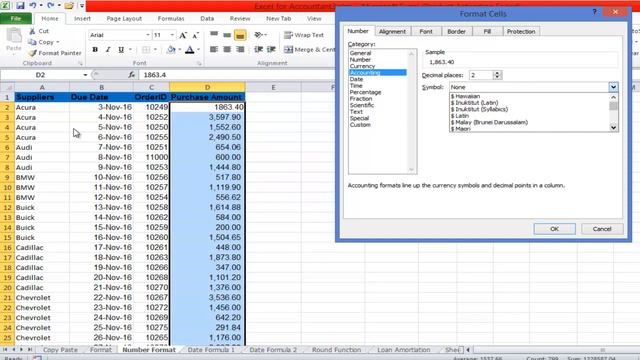Screen dimensions: 640x360
Task: Open the Date Formula 1 sheet tab
Action: click(211, 350)
